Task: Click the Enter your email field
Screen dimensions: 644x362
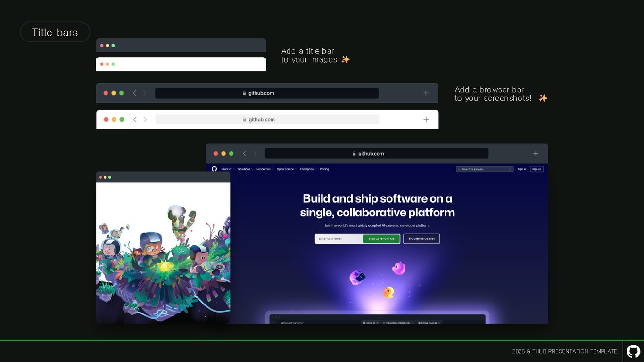Action: 339,239
